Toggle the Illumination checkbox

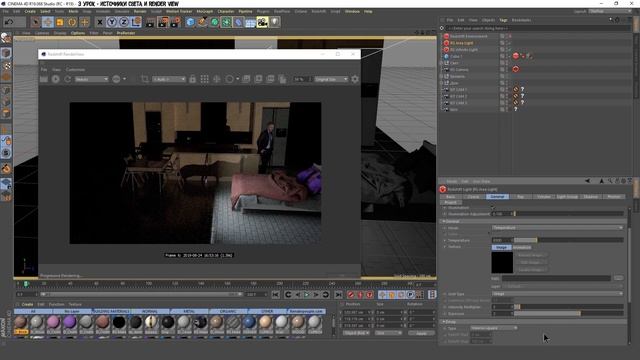click(x=493, y=208)
